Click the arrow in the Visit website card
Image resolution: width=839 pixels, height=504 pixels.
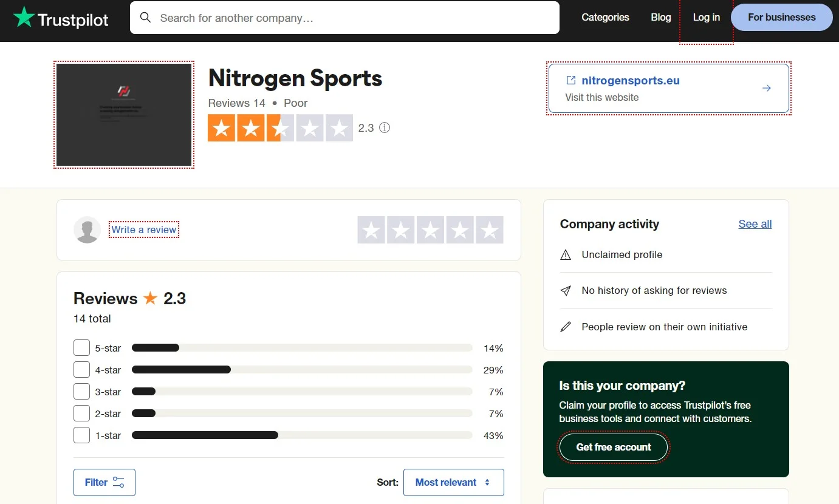(x=766, y=88)
